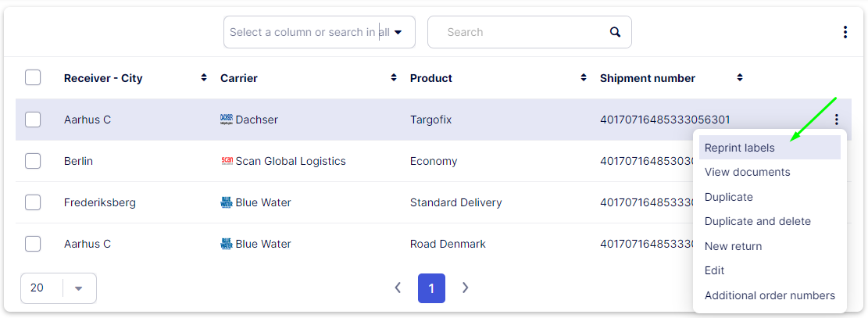The height and width of the screenshot is (318, 868).
Task: Go to the previous page arrow
Action: [398, 288]
